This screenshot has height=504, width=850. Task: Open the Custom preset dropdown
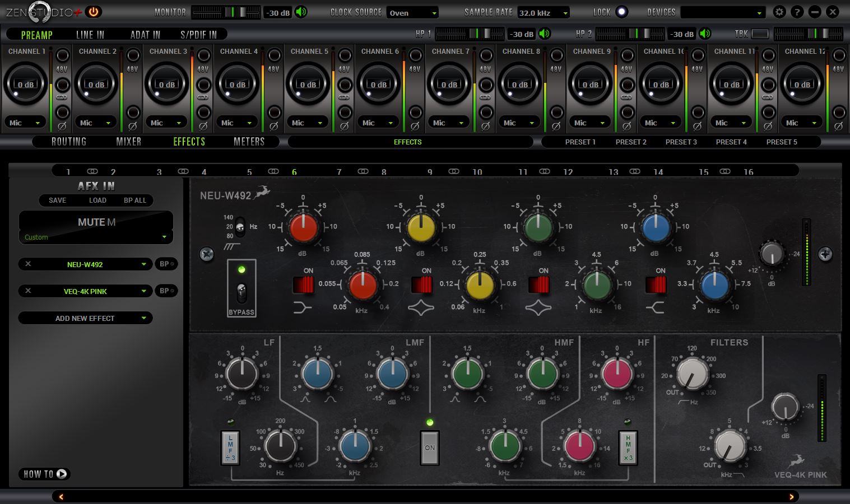96,237
